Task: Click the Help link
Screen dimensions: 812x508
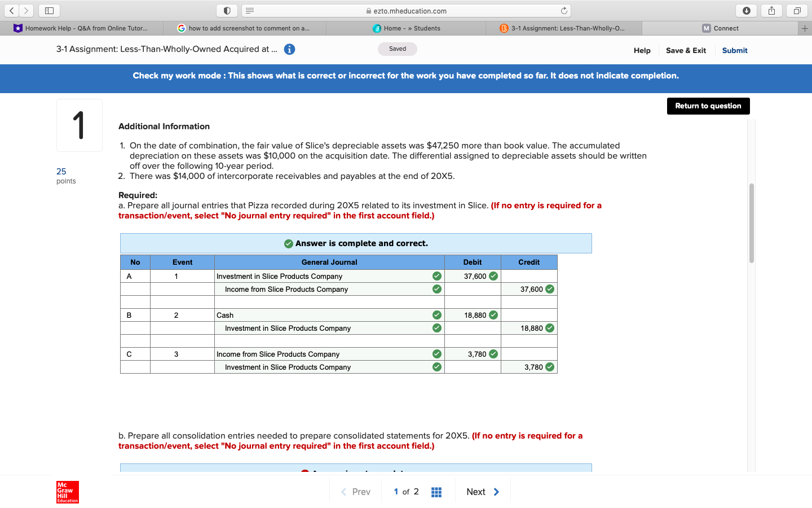Action: pos(642,50)
